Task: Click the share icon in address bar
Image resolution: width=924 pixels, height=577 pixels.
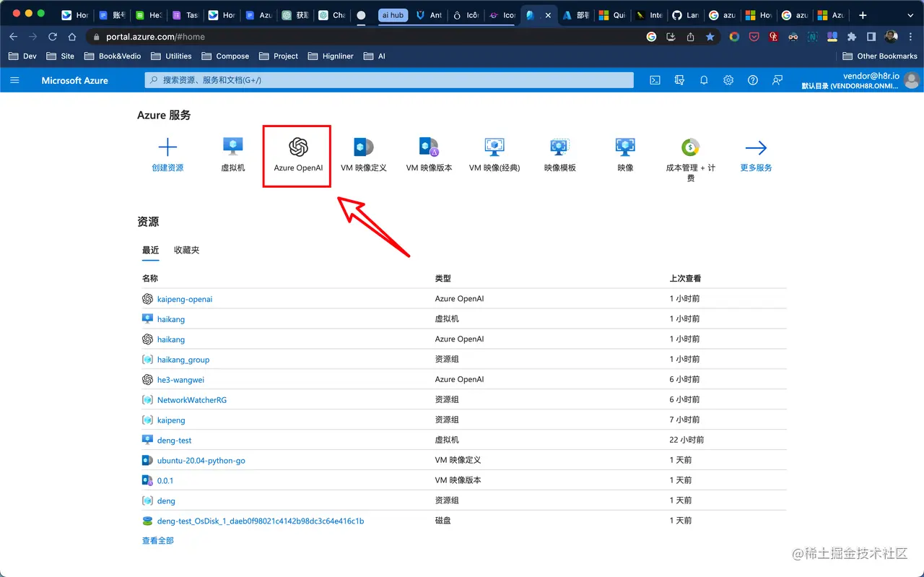Action: [691, 36]
